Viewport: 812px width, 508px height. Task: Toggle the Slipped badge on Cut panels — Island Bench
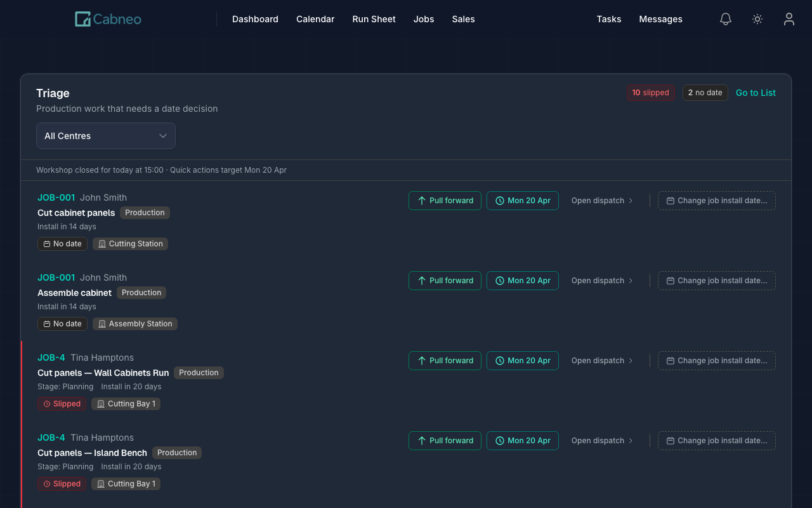pyautogui.click(x=62, y=484)
